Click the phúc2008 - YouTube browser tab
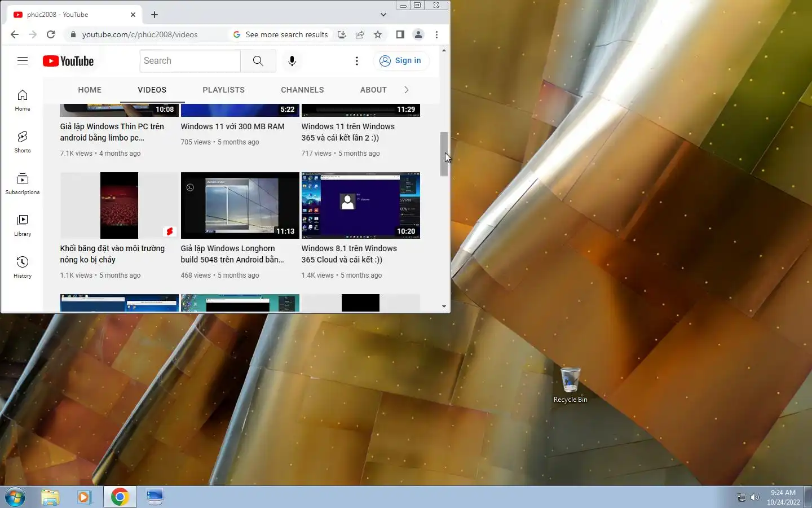The image size is (812, 508). 74,15
